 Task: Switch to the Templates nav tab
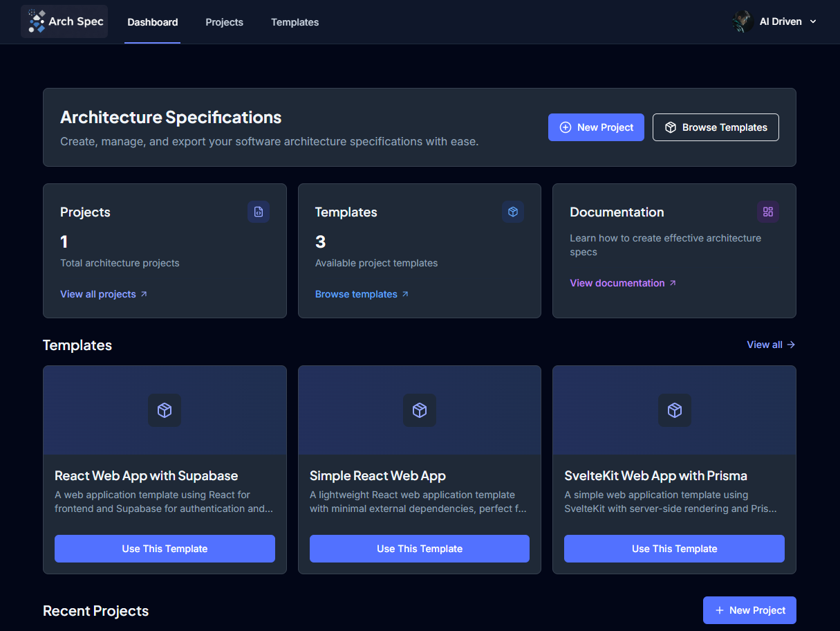tap(295, 22)
